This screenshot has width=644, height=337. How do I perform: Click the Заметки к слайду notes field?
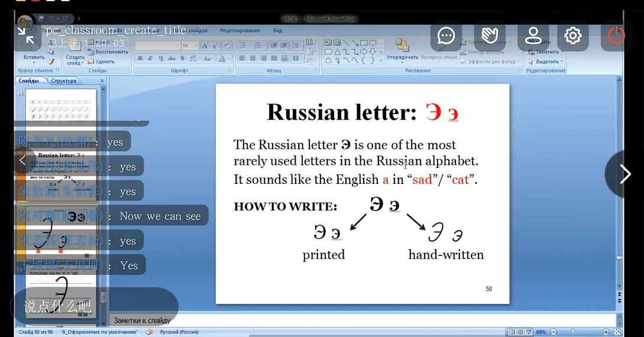tap(364, 320)
